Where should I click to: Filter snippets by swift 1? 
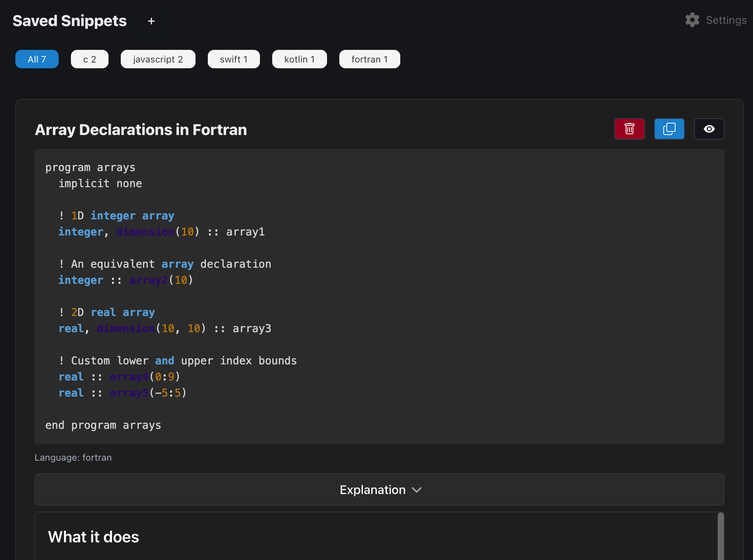pos(234,59)
